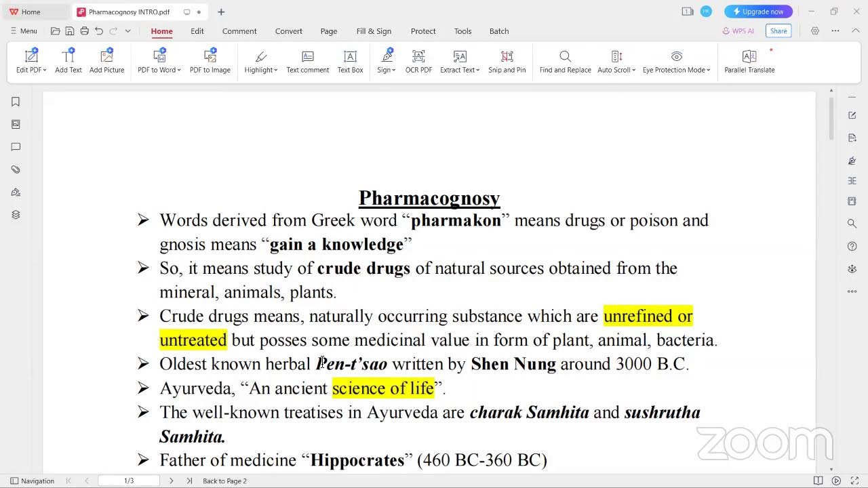
Task: Open the bookmark panel in left sidebar
Action: click(x=16, y=102)
